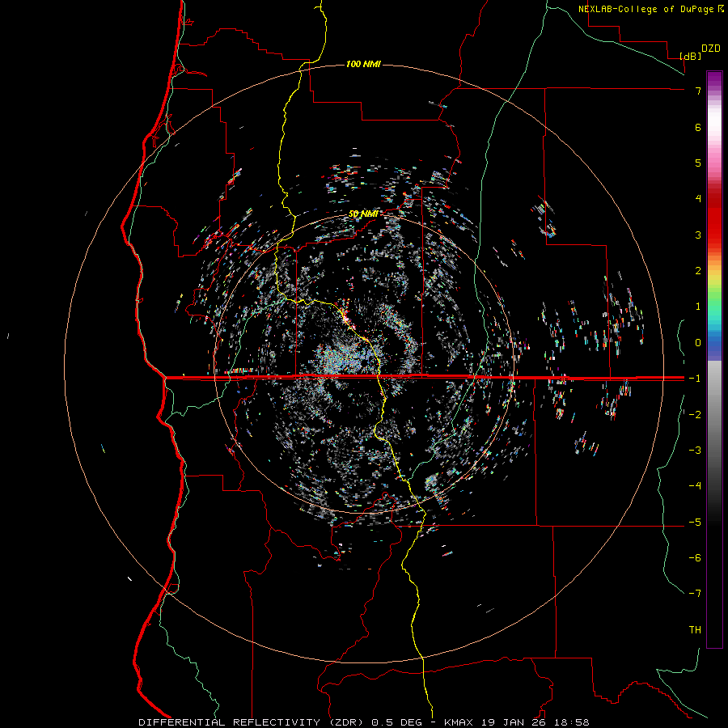Click the TH threshold label on colorbar
Viewport: 728px width, 728px height.
coord(695,630)
